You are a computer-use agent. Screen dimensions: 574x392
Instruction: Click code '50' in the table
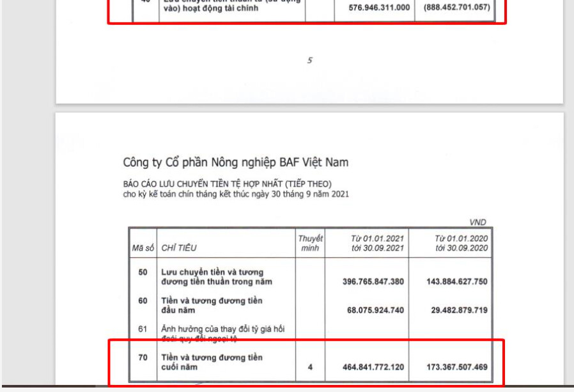143,272
